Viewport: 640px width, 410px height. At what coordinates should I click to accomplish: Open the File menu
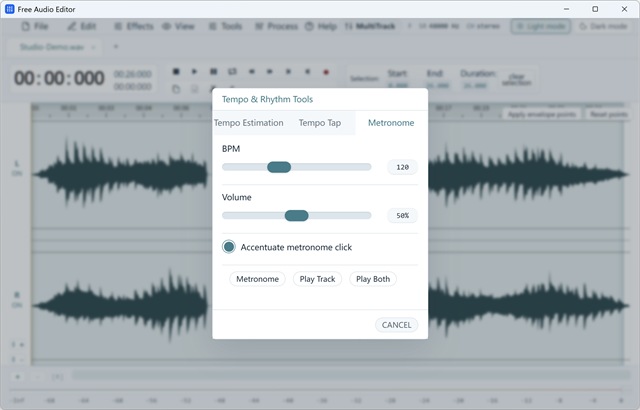point(35,27)
